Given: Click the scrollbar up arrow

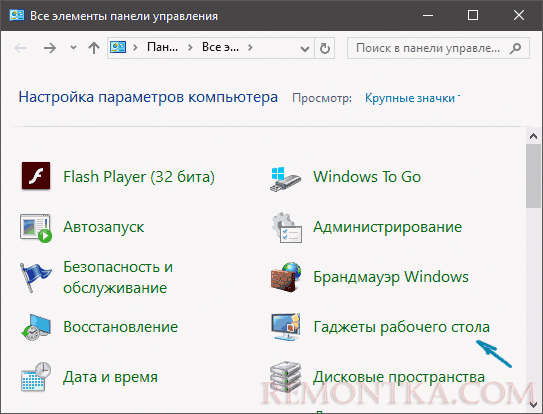Looking at the screenshot, I should pos(533,136).
